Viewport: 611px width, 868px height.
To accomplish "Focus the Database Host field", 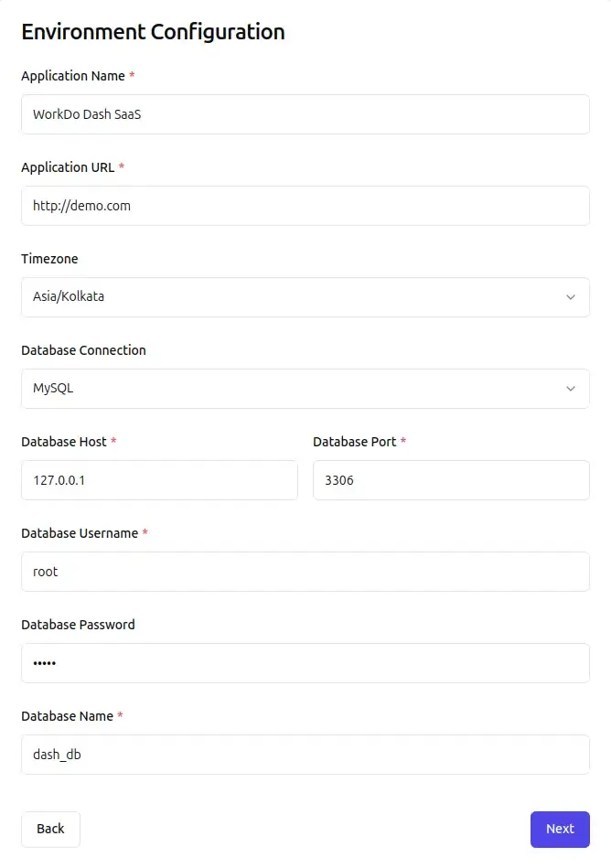I will pyautogui.click(x=159, y=480).
